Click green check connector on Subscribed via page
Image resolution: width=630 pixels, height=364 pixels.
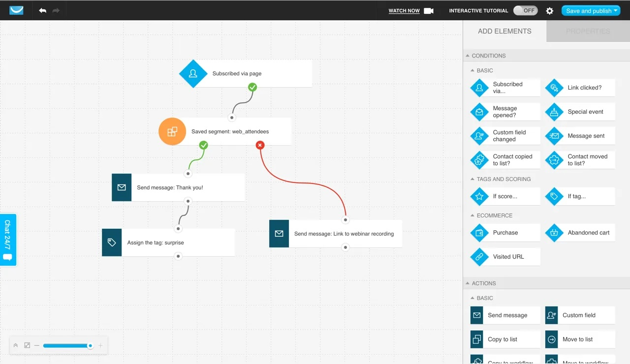tap(252, 87)
